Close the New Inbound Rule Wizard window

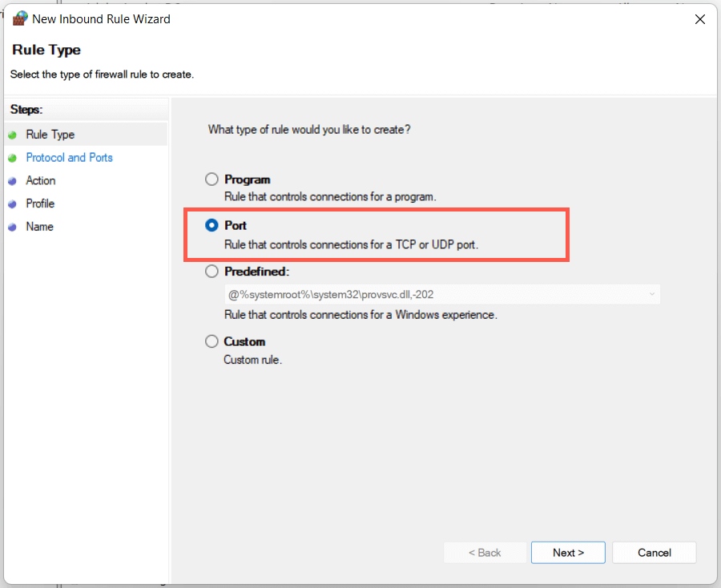coord(700,19)
